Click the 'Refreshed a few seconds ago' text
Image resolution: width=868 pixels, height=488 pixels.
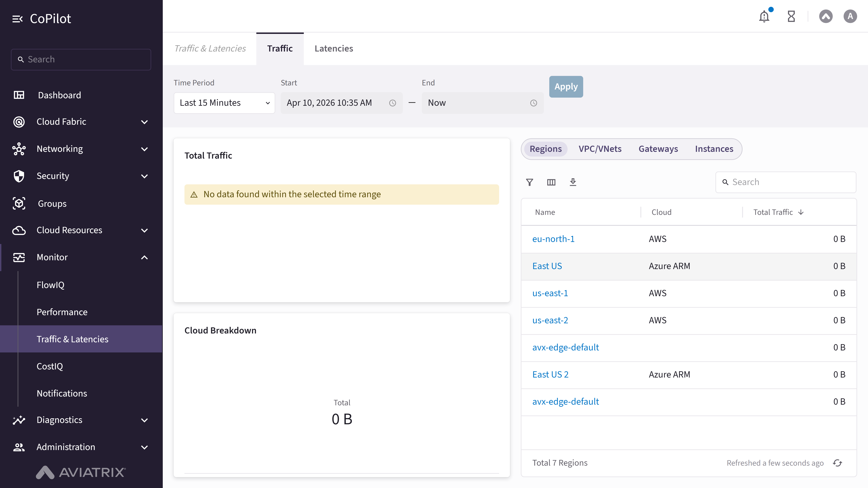[775, 463]
